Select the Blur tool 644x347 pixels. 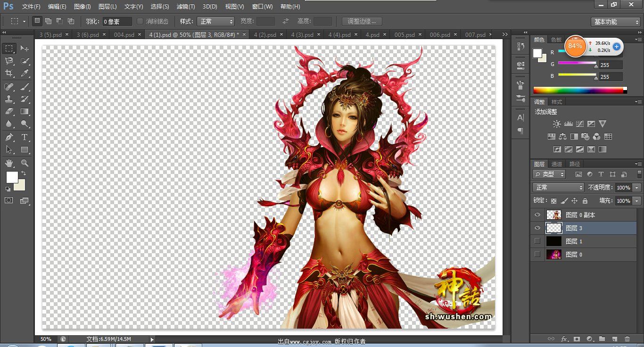point(9,124)
